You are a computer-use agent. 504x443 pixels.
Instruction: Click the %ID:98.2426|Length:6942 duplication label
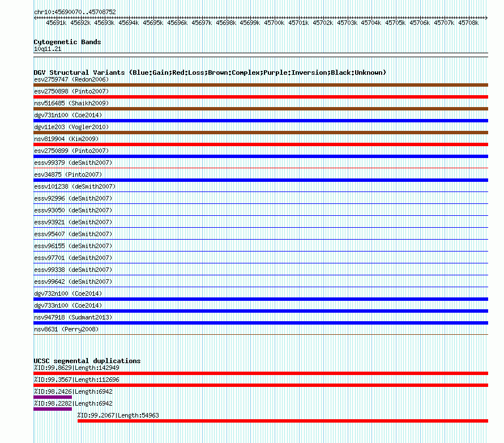point(73,391)
